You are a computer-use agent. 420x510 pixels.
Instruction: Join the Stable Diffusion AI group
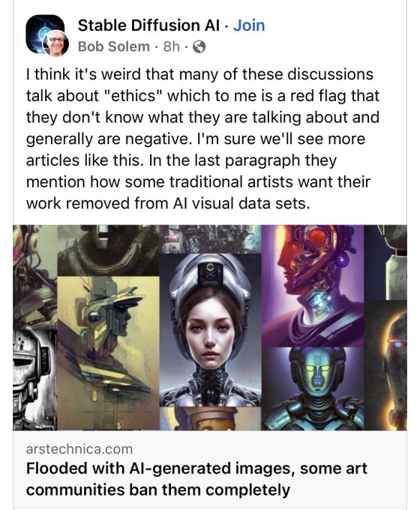(x=249, y=25)
